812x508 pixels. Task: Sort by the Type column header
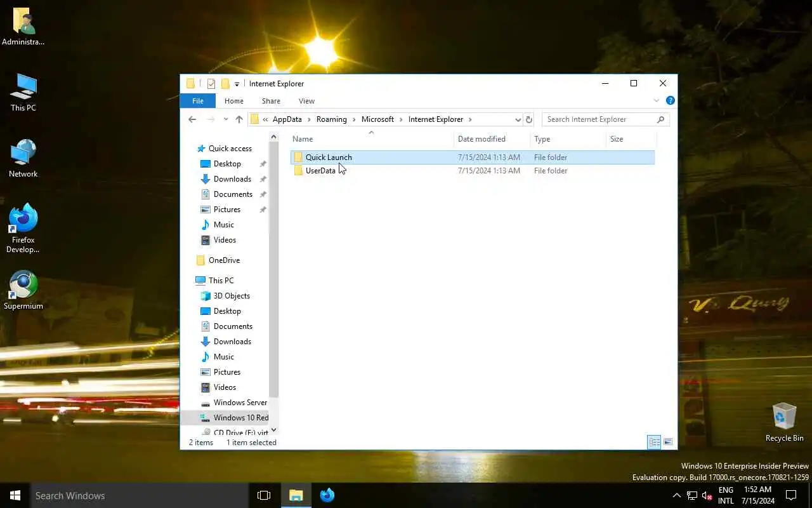tap(568, 139)
